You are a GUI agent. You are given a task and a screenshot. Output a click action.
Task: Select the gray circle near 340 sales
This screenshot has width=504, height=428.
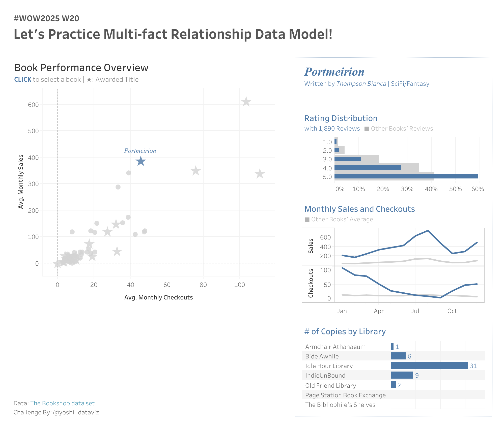tap(129, 173)
